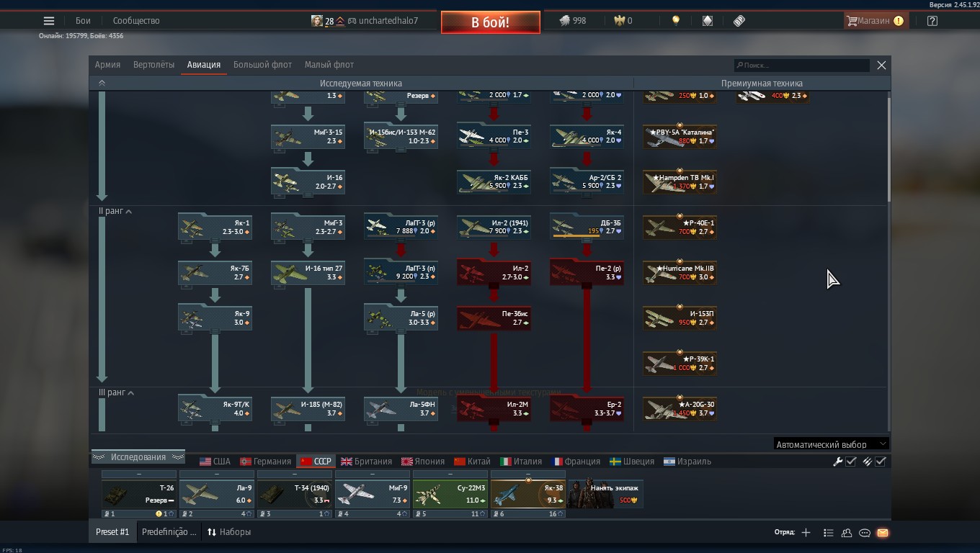Open the player avatar profile
The height and width of the screenshot is (553, 980).
pos(316,21)
